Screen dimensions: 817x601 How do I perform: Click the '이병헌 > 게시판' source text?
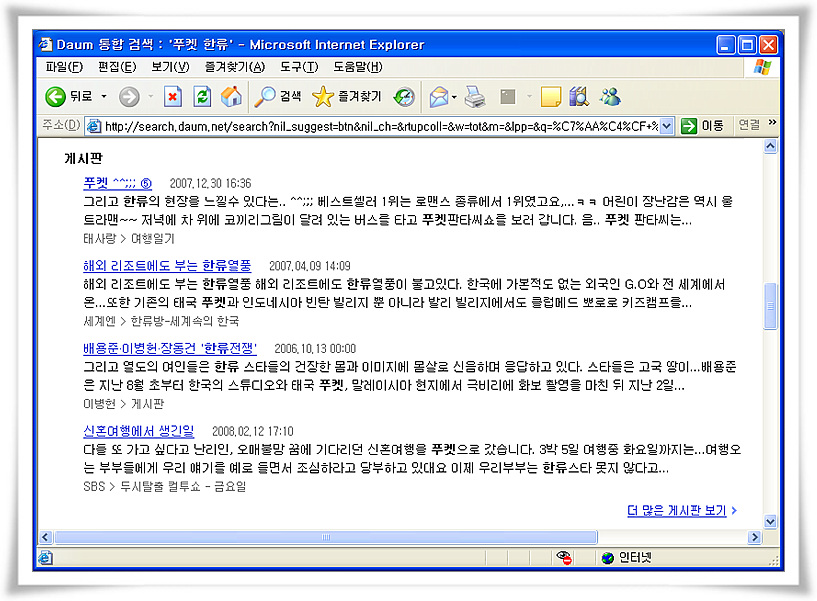123,403
